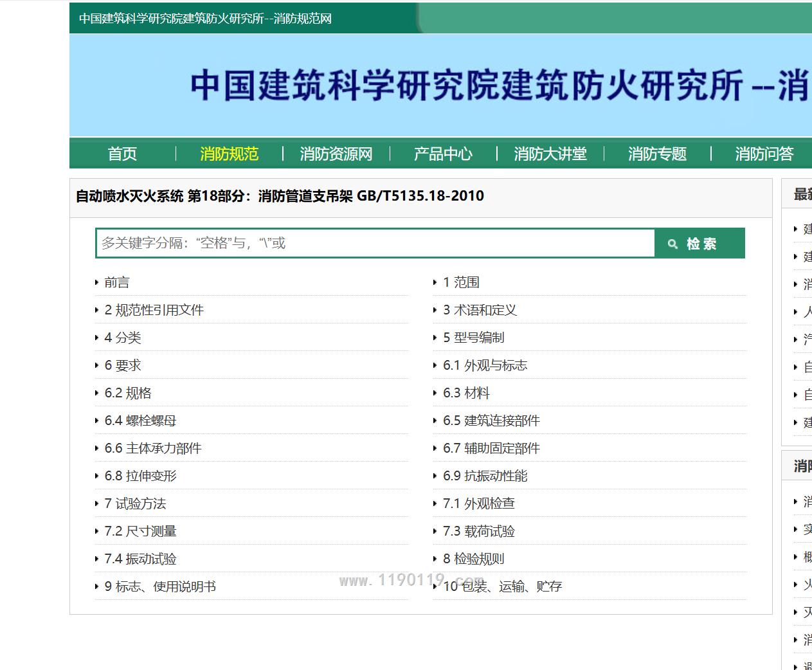Open section 6.1 外观与标志
This screenshot has width=812, height=670.
pos(485,365)
